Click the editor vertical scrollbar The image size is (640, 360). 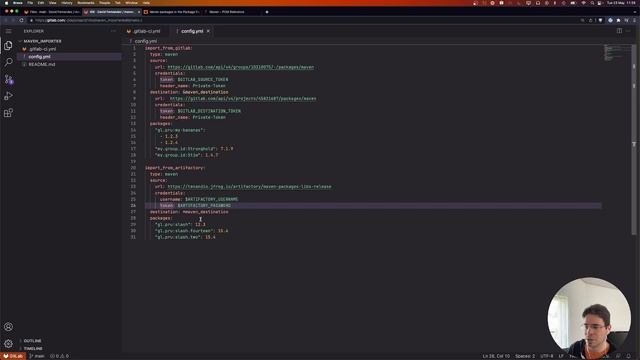pyautogui.click(x=634, y=139)
